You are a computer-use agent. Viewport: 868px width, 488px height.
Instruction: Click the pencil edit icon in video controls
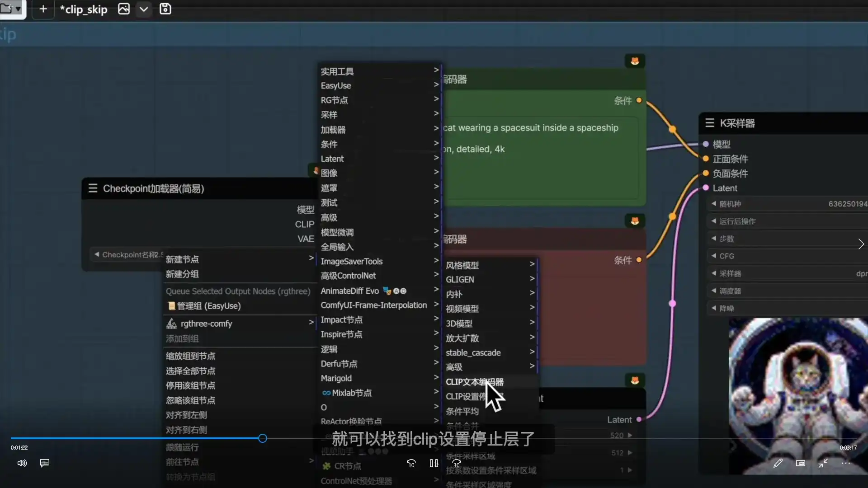click(x=778, y=463)
